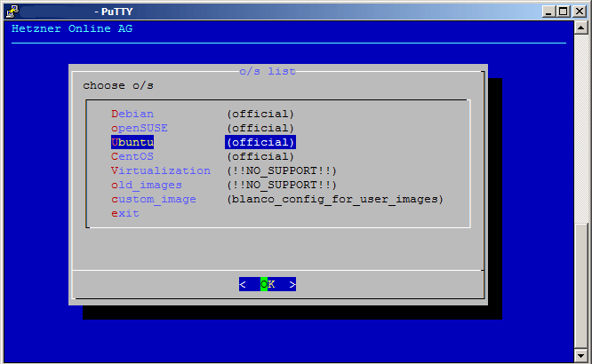592x364 pixels.
Task: Close the PuTTY window
Action: pos(580,12)
